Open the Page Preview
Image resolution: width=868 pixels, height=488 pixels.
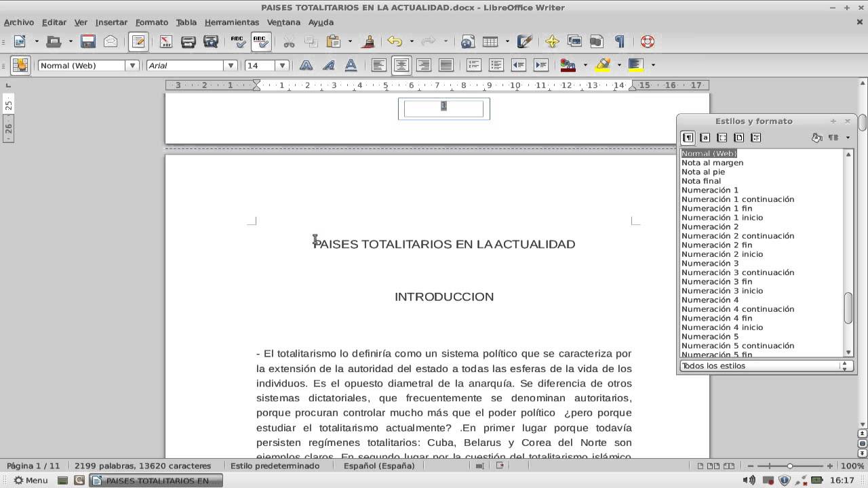point(211,41)
